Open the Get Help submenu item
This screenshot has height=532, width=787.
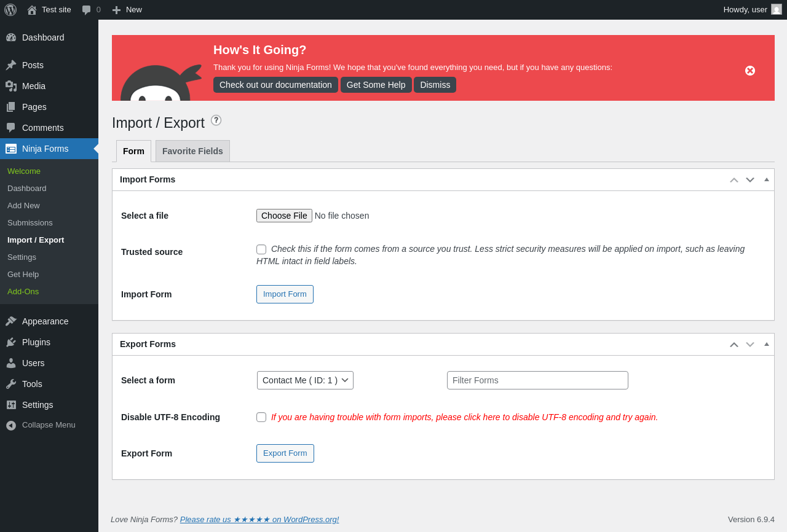pos(23,274)
